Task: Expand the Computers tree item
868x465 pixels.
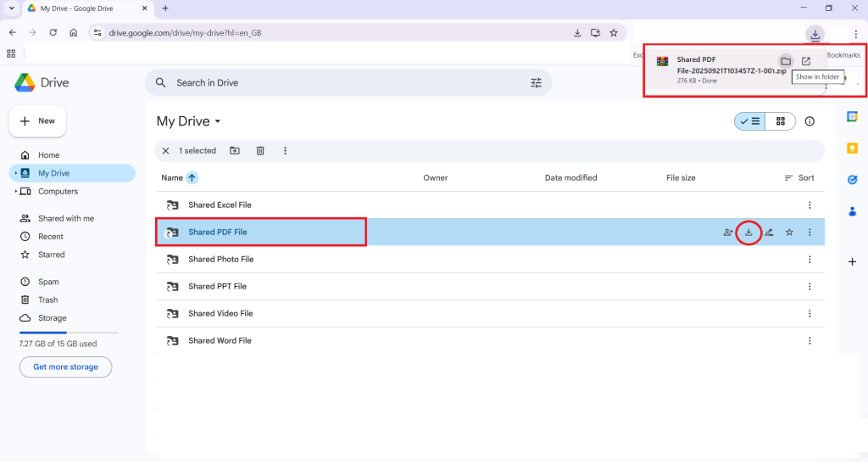Action: [x=16, y=192]
